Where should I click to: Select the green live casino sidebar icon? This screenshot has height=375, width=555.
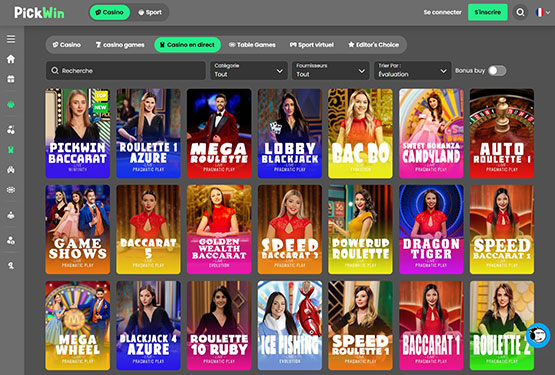[11, 150]
